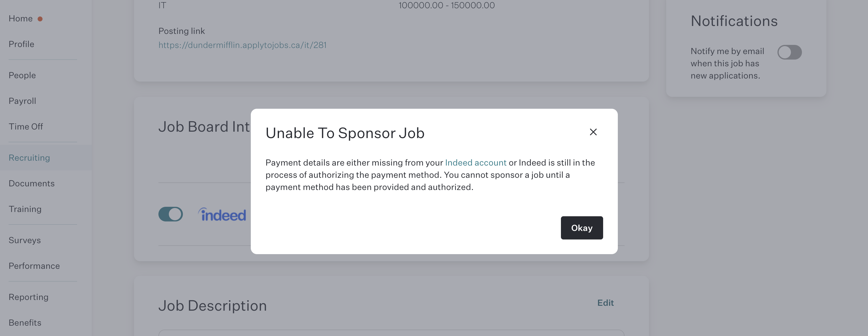Click the Indeed logo
The image size is (868, 336).
[222, 214]
